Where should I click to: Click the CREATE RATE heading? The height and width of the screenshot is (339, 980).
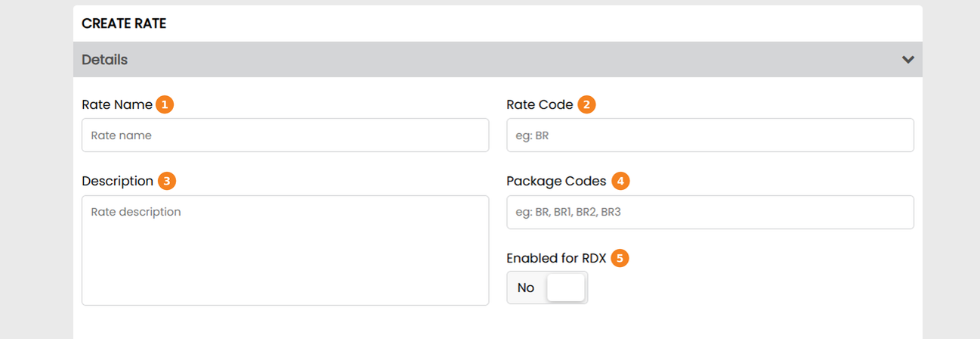pos(124,23)
